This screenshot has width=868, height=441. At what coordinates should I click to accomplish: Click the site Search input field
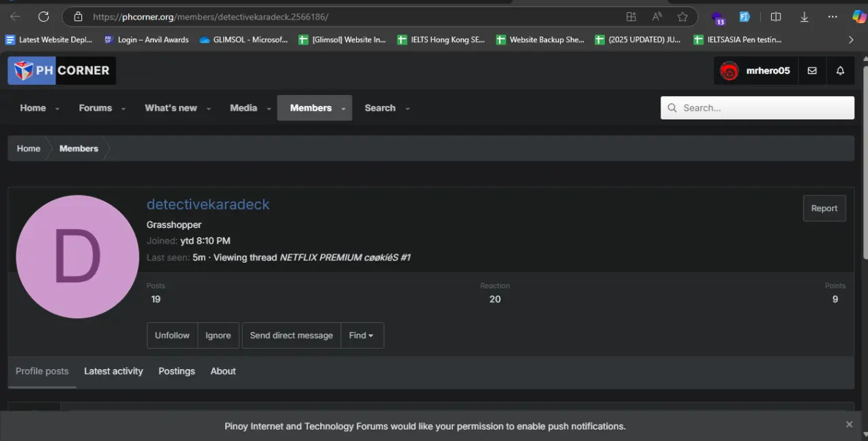757,108
